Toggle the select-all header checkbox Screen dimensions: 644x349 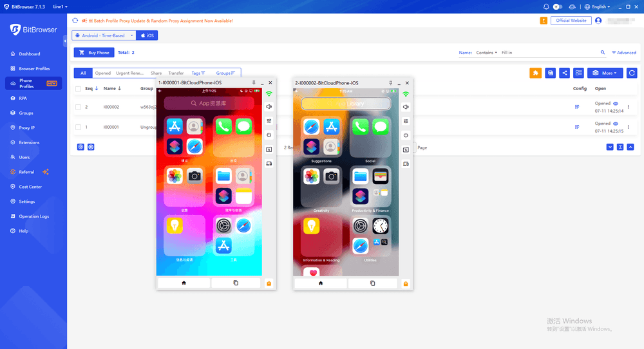pyautogui.click(x=78, y=89)
